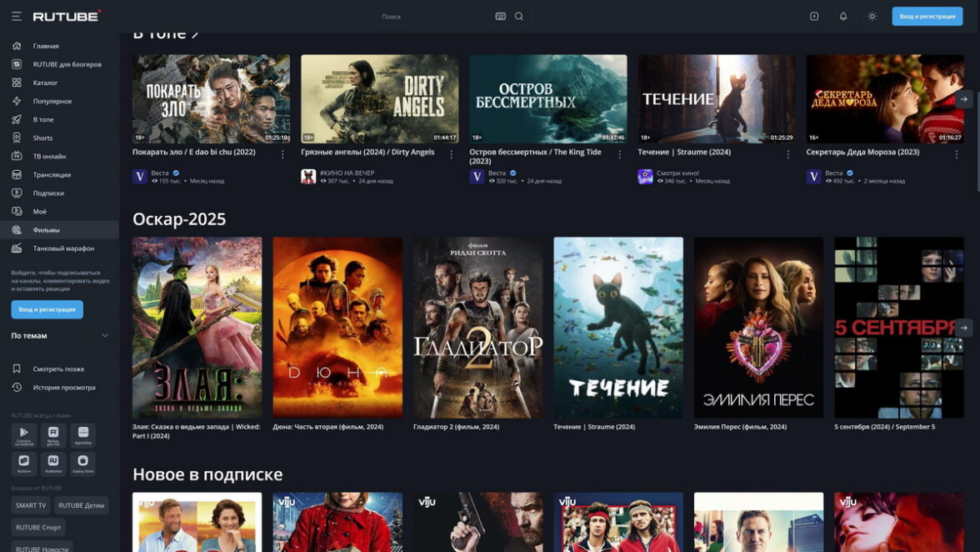Open 'Смотри кино!' channel avatar
Screen dimensions: 980x552
pyautogui.click(x=645, y=177)
